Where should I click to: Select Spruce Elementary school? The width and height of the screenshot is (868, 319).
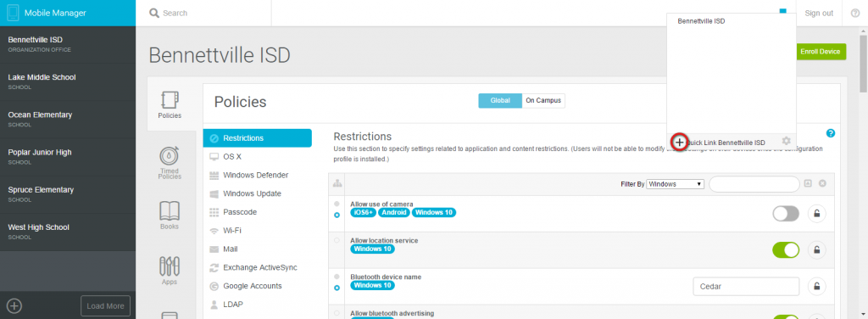pyautogui.click(x=68, y=194)
